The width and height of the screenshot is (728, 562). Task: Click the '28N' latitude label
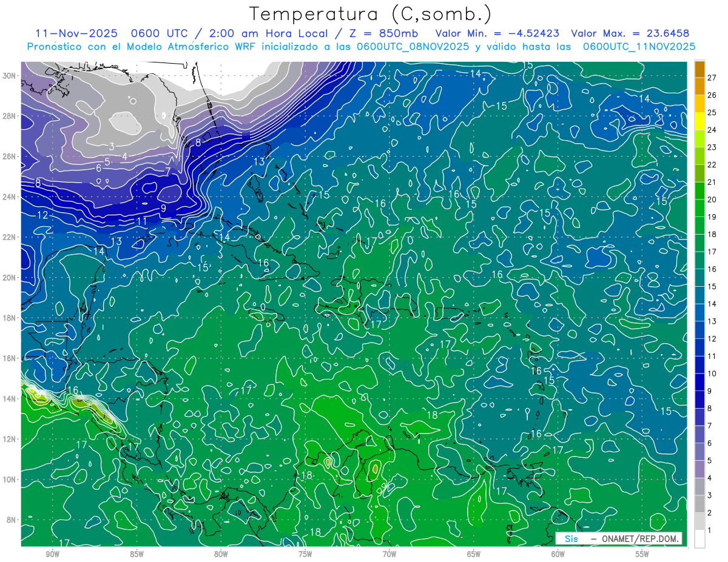[9, 116]
